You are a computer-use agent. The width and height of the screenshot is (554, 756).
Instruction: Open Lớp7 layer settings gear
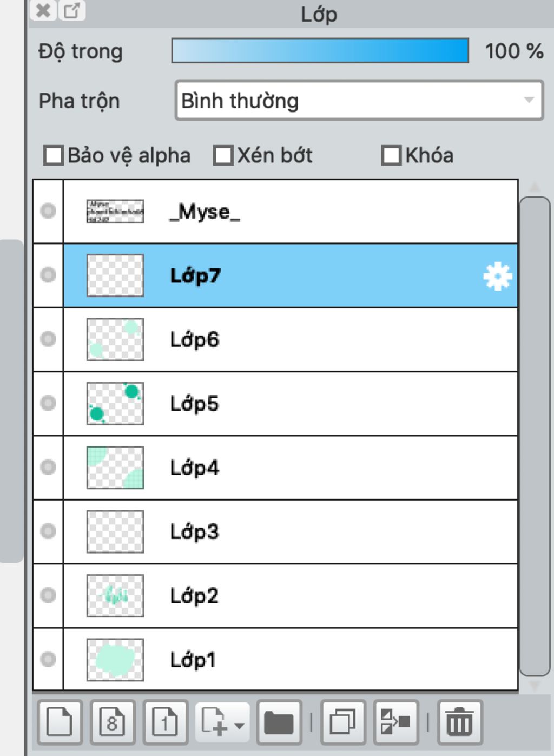click(x=497, y=276)
